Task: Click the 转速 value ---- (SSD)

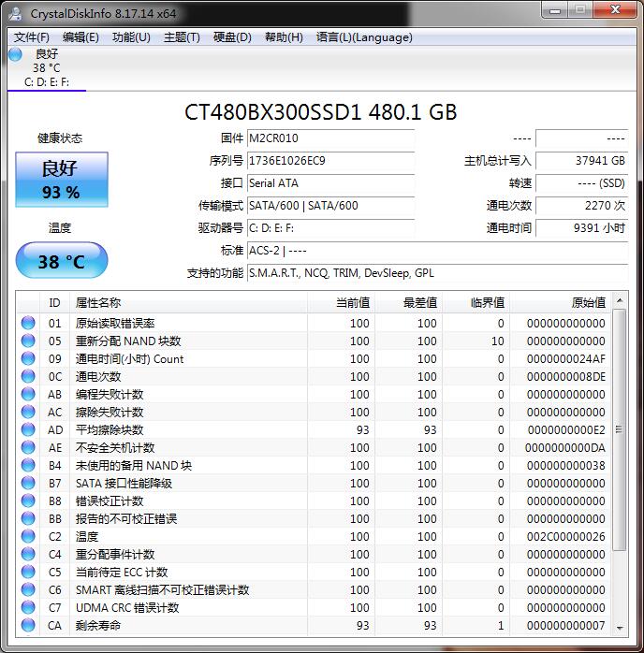Action: (581, 183)
